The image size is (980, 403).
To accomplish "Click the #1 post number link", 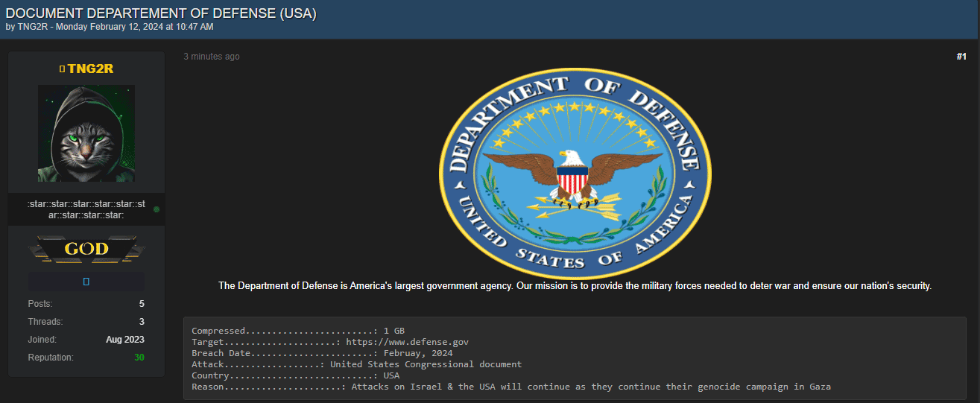I will tap(961, 57).
